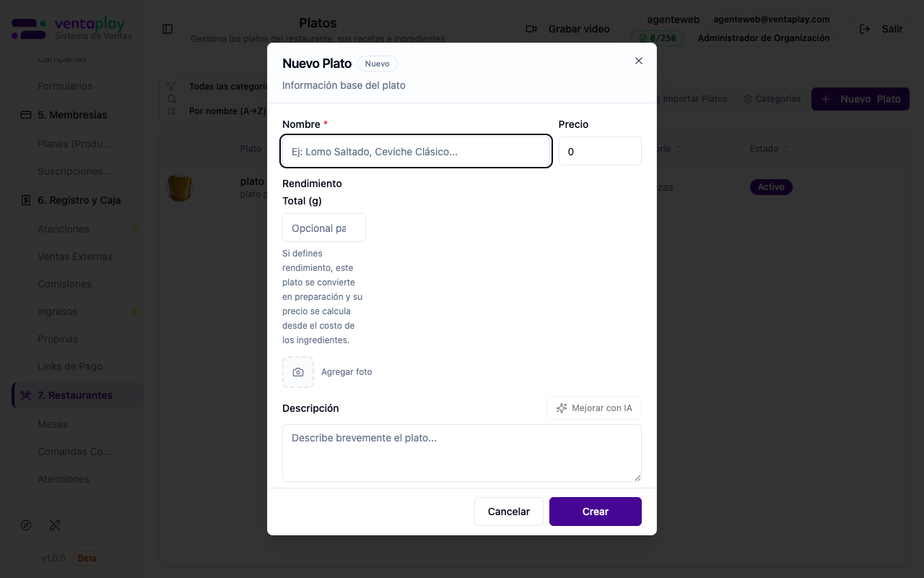The image size is (924, 578).
Task: Click the gear icon beside Categorías
Action: pos(748,99)
